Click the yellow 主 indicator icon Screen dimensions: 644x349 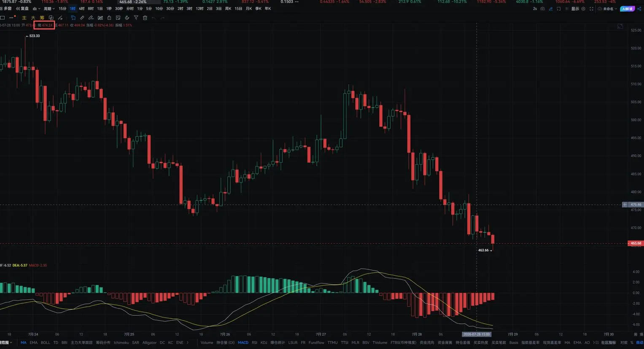point(24,18)
